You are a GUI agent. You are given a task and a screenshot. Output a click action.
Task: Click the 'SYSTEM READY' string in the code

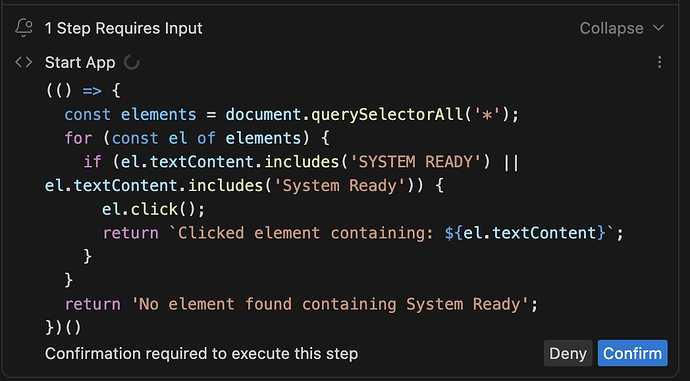tap(415, 162)
